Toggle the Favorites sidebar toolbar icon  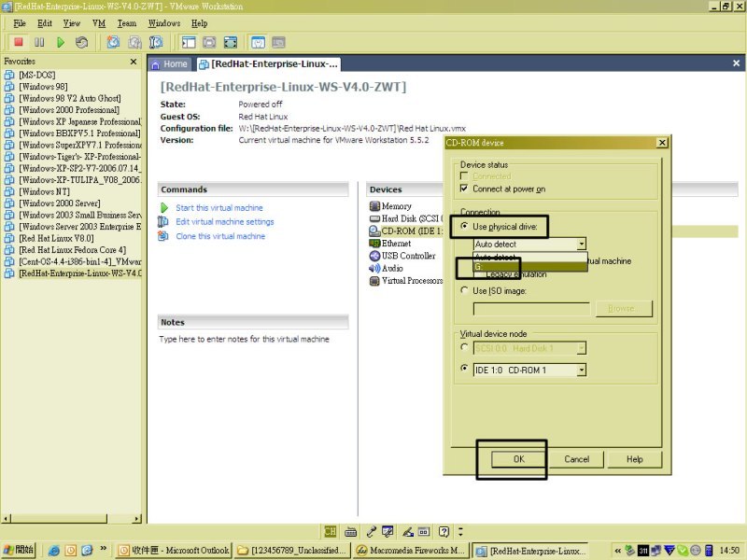pos(189,42)
